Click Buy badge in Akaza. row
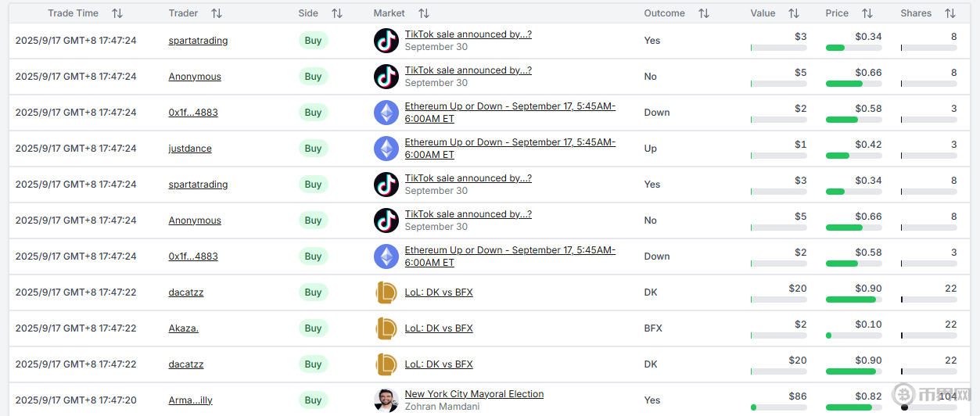The image size is (980, 416). coord(313,328)
